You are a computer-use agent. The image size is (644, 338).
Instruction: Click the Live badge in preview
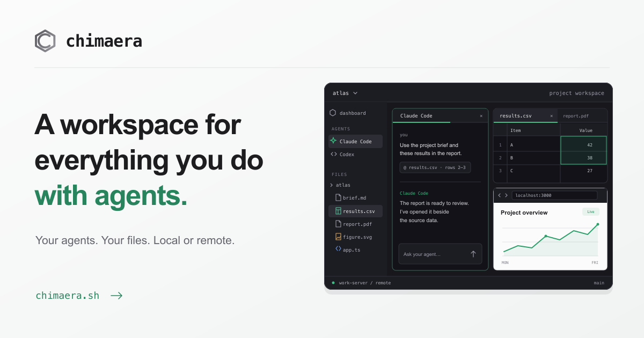coord(591,212)
